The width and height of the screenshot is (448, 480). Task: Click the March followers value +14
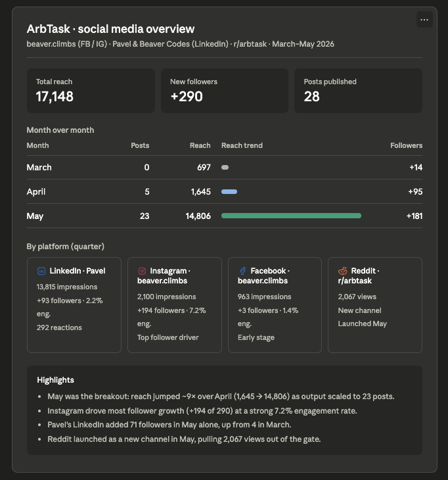(x=416, y=168)
